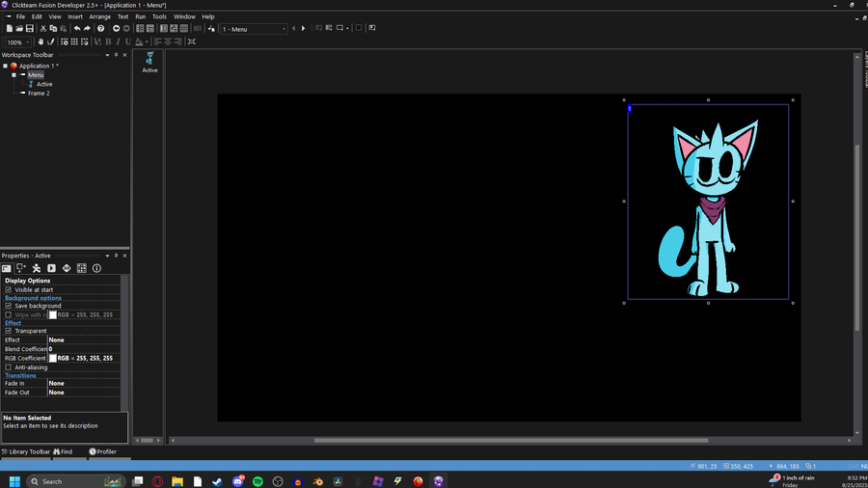Image resolution: width=868 pixels, height=488 pixels.
Task: Open the Run menu
Action: click(141, 16)
